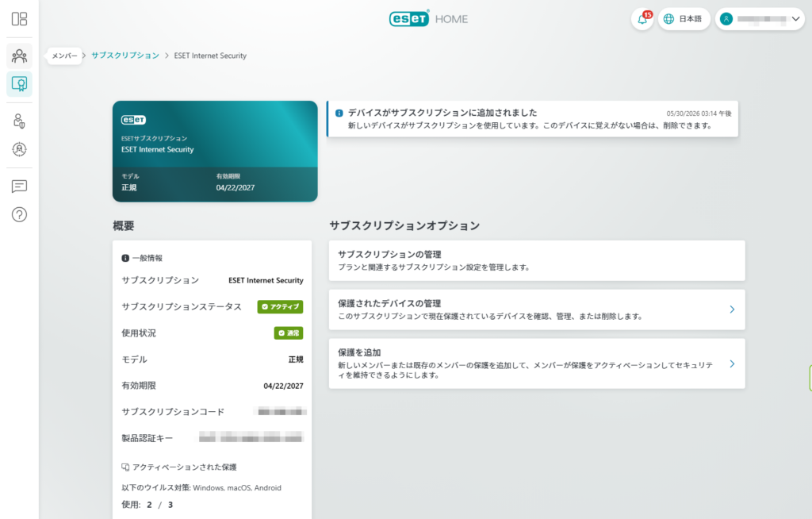Click the ESET HOME logo
Image resolution: width=812 pixels, height=519 pixels.
pyautogui.click(x=428, y=19)
